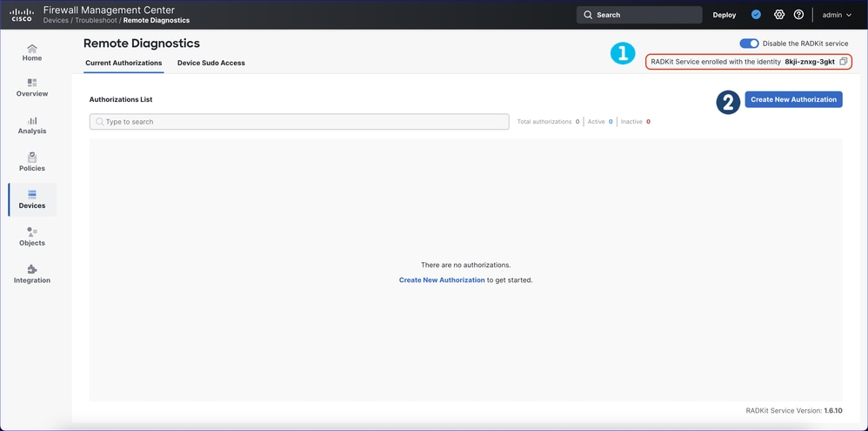Click the Type to search authorizations field

(299, 122)
